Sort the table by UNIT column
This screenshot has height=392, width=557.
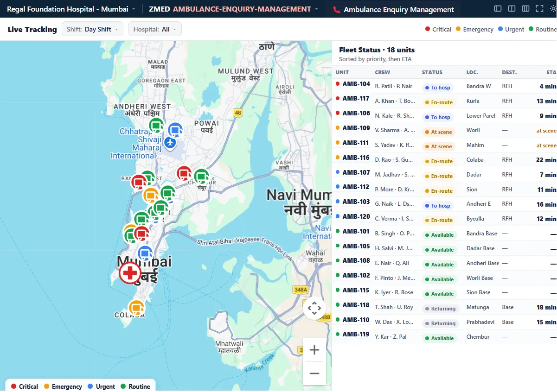[x=342, y=72]
